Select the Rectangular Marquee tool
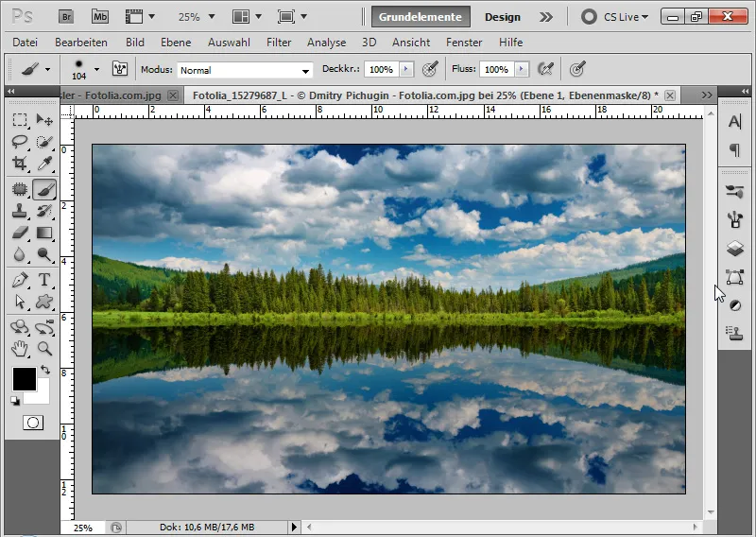 click(19, 120)
